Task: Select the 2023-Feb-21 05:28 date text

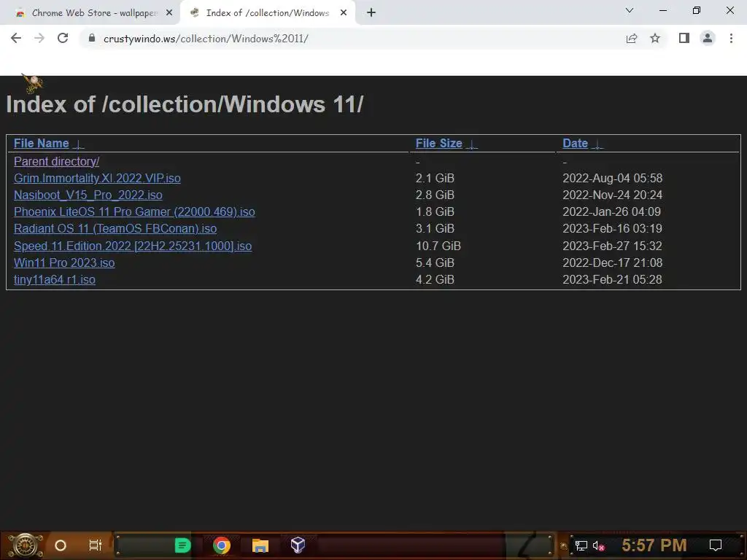Action: 612,279
